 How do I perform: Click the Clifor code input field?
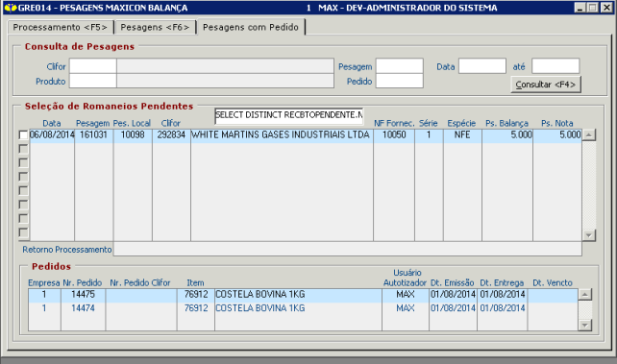pos(93,66)
